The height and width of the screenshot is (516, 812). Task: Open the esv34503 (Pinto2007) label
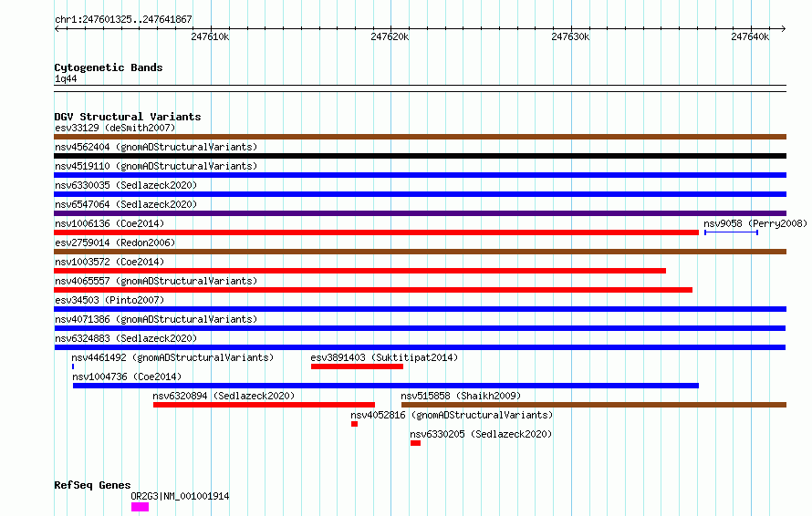[109, 300]
